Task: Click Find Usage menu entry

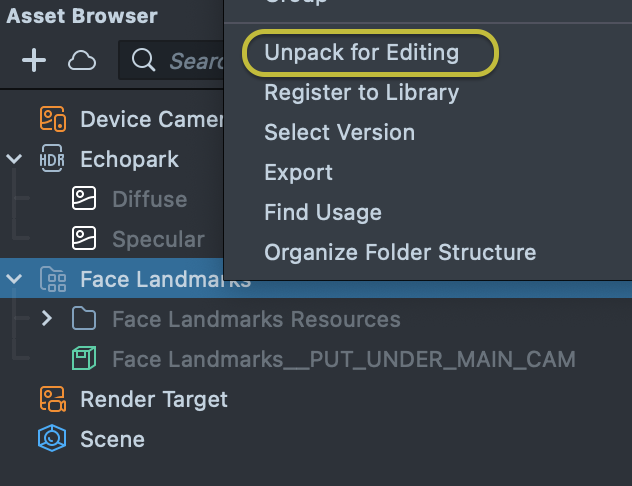Action: 322,212
